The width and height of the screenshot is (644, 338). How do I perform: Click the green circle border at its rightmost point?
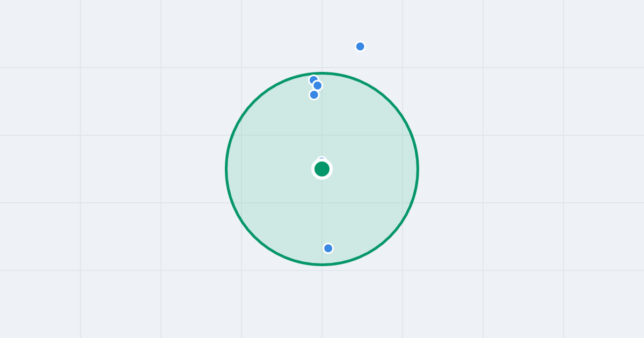pos(418,169)
